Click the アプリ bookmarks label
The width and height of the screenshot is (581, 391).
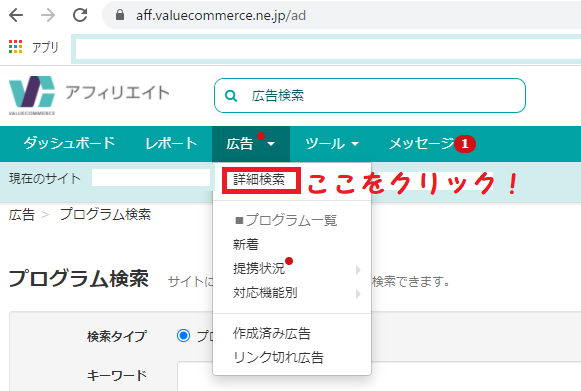pos(45,47)
